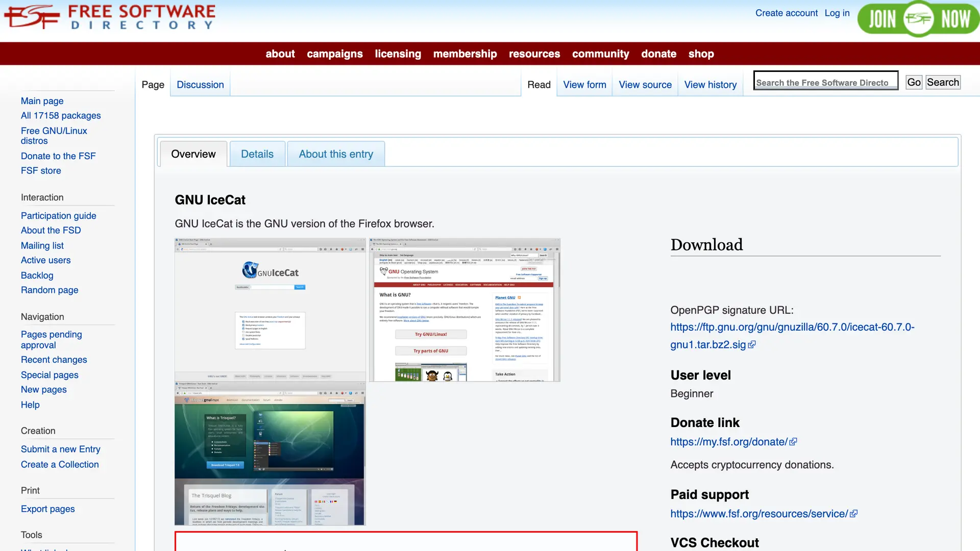Open the Mailing list link

pyautogui.click(x=42, y=246)
